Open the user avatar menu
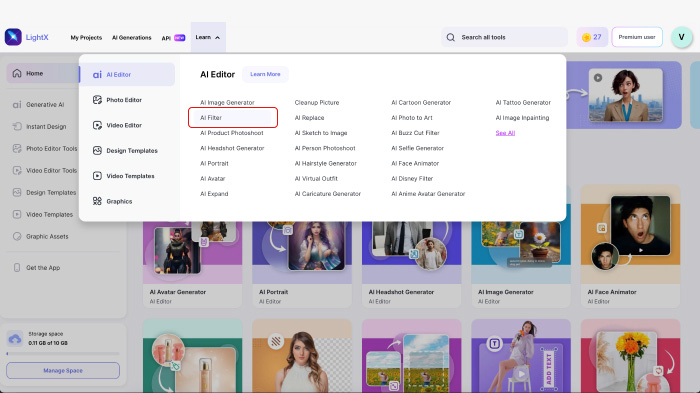Image resolution: width=700 pixels, height=393 pixels. [681, 37]
